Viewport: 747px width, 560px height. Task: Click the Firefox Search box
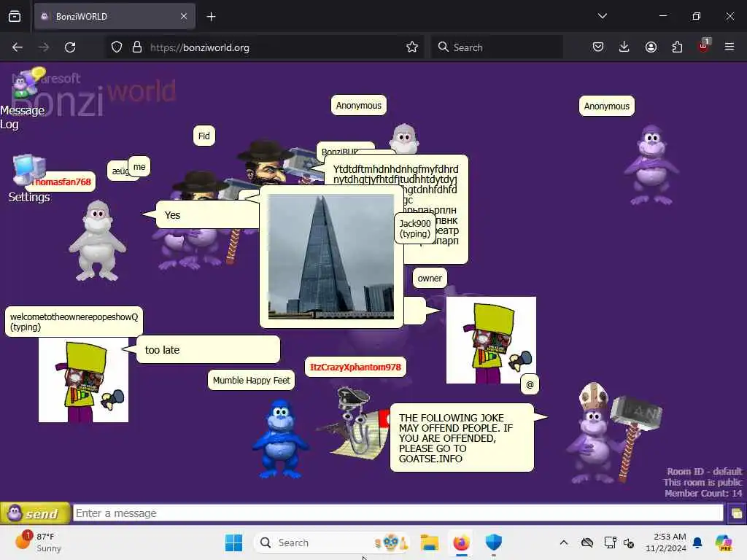(496, 47)
